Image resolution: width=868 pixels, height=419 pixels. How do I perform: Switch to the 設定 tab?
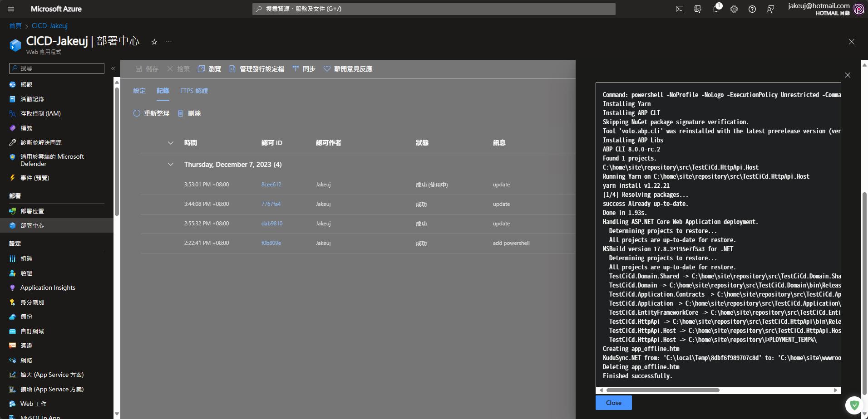pyautogui.click(x=139, y=91)
